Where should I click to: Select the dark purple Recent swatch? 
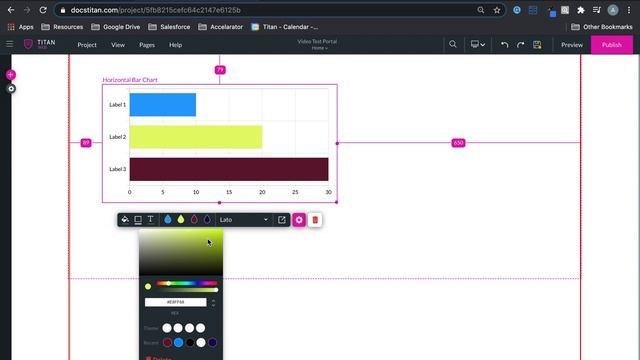pos(212,342)
